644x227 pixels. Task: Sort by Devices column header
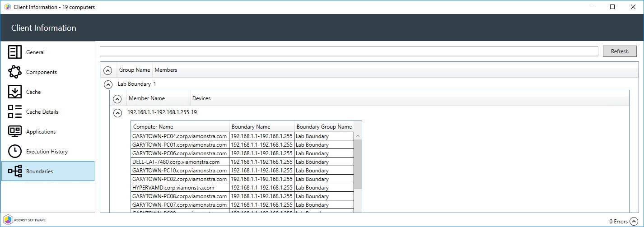tap(201, 98)
